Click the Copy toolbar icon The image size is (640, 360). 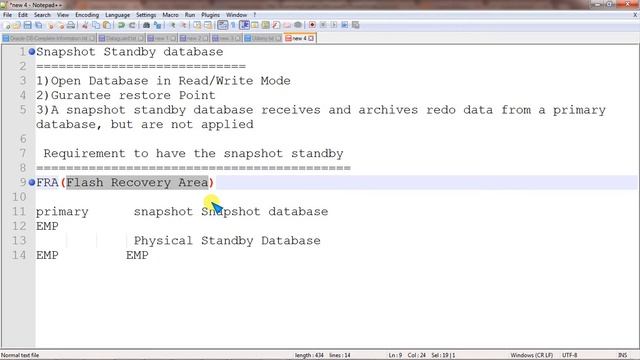click(x=96, y=25)
